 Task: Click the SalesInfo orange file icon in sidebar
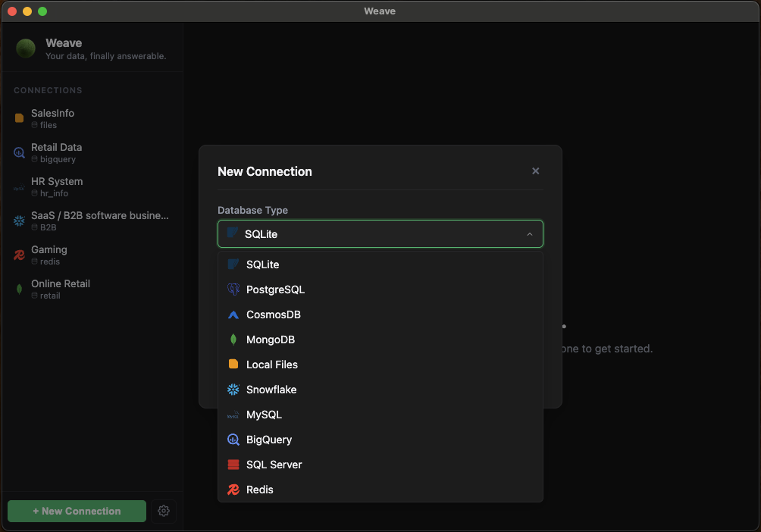pyautogui.click(x=20, y=118)
